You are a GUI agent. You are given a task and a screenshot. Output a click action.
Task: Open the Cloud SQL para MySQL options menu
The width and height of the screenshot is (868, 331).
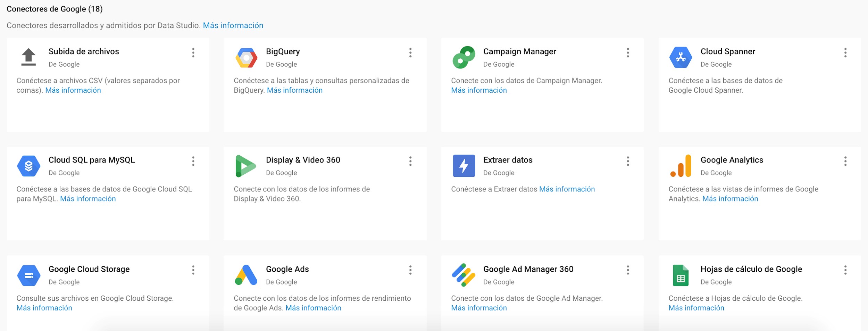(x=193, y=161)
